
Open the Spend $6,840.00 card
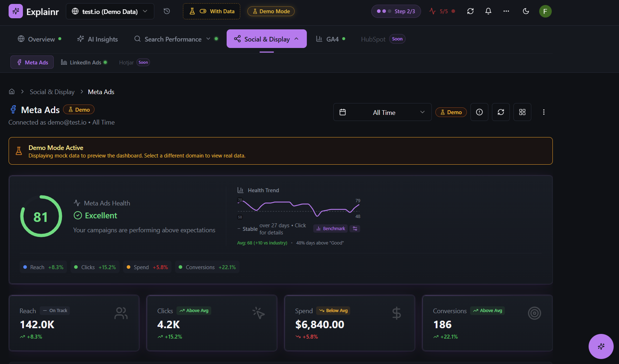349,323
